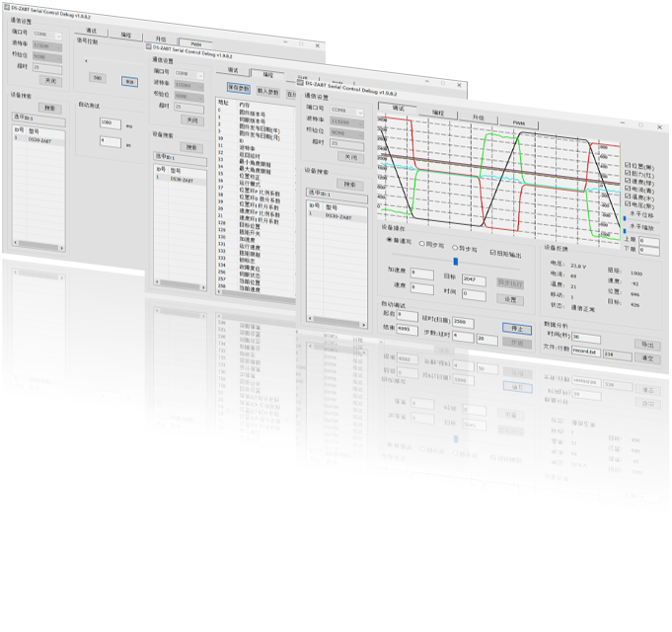Click the blue target position slider handle
The width and height of the screenshot is (672, 632).
click(x=455, y=262)
